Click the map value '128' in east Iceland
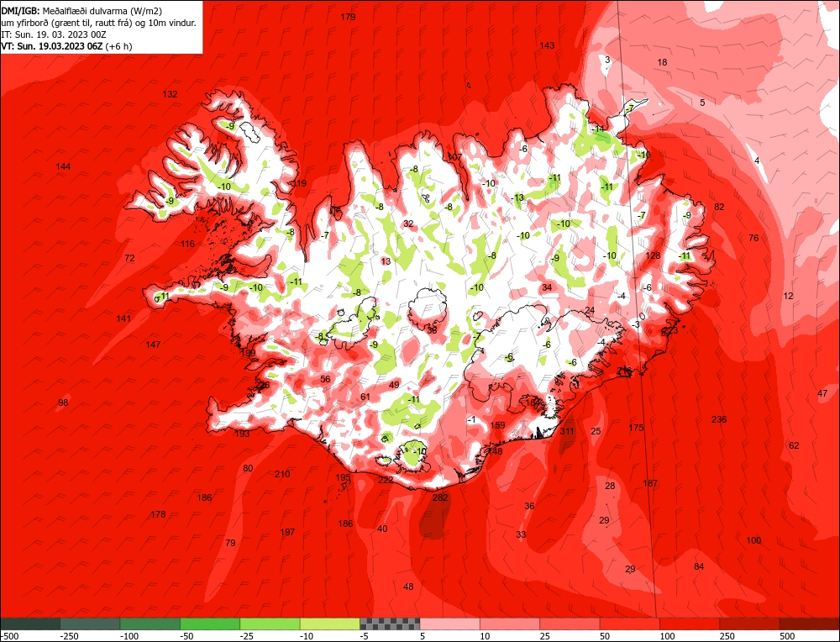 point(653,255)
